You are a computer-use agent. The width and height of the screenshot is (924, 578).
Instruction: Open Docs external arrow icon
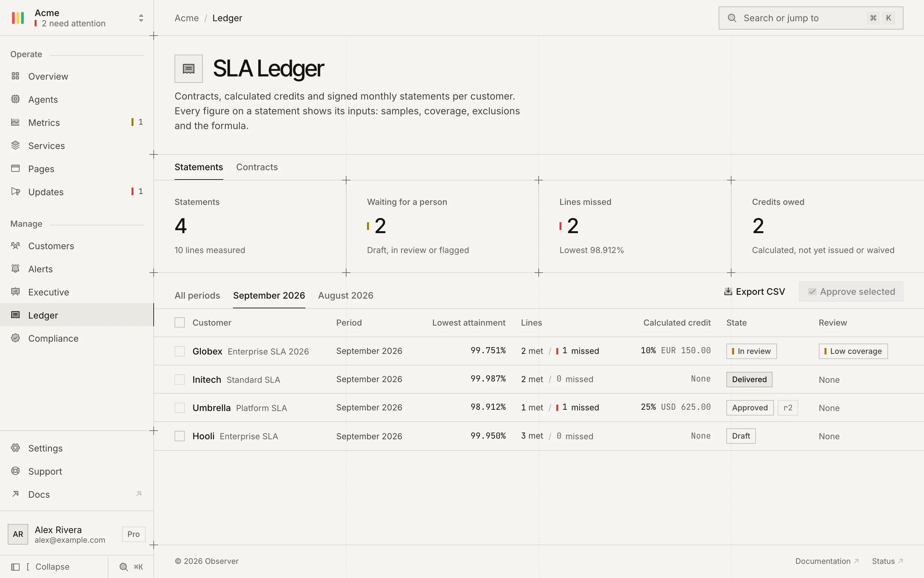coord(15,494)
